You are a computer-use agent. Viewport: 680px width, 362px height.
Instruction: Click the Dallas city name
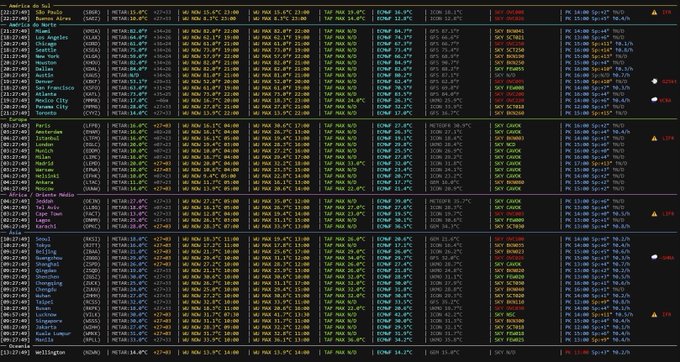point(44,69)
